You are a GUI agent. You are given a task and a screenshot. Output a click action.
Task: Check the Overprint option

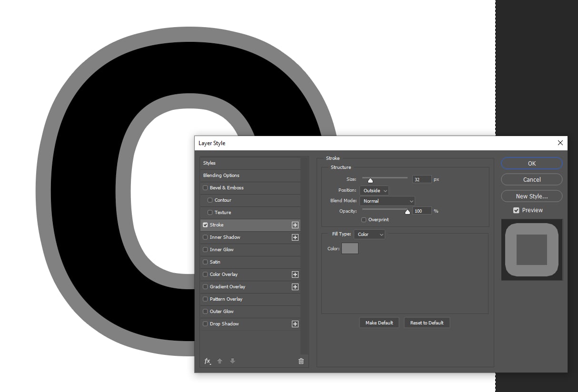click(x=364, y=220)
